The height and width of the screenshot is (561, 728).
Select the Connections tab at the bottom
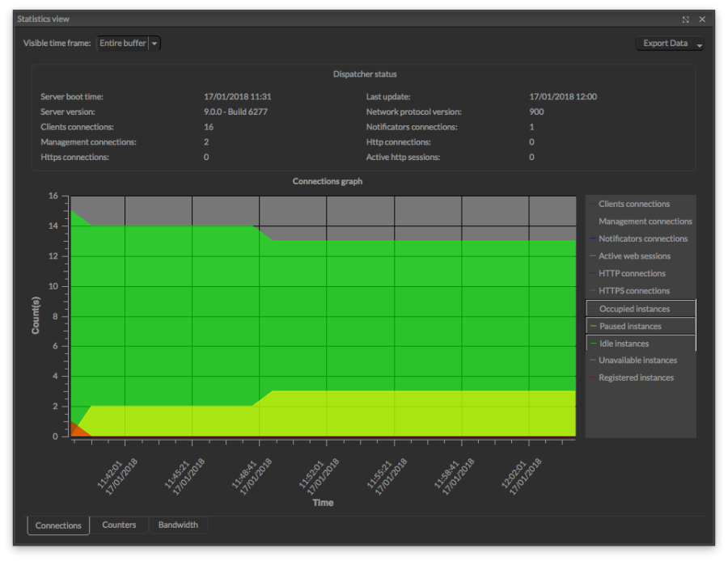pyautogui.click(x=57, y=525)
